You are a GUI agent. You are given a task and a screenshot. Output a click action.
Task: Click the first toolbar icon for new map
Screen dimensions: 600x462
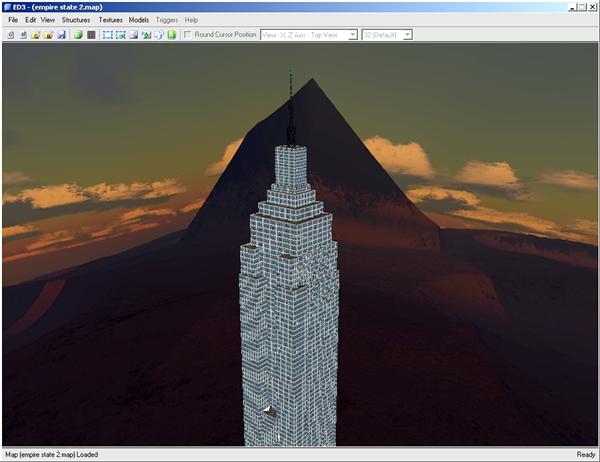click(x=11, y=35)
